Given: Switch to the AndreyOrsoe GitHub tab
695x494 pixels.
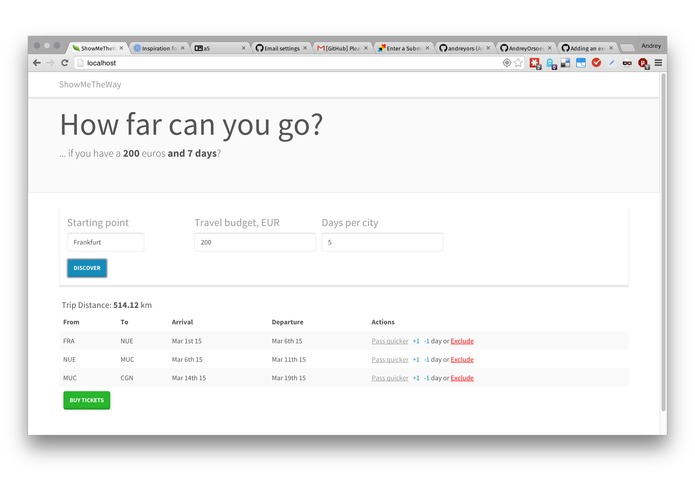Looking at the screenshot, I should (526, 48).
